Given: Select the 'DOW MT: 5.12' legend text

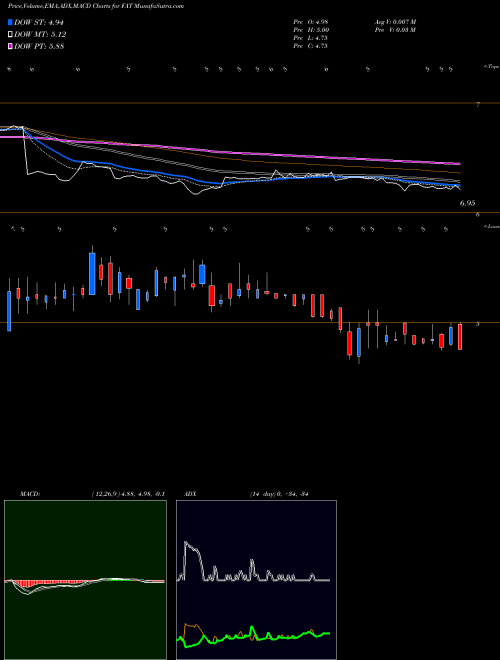Looking at the screenshot, I should tap(40, 35).
